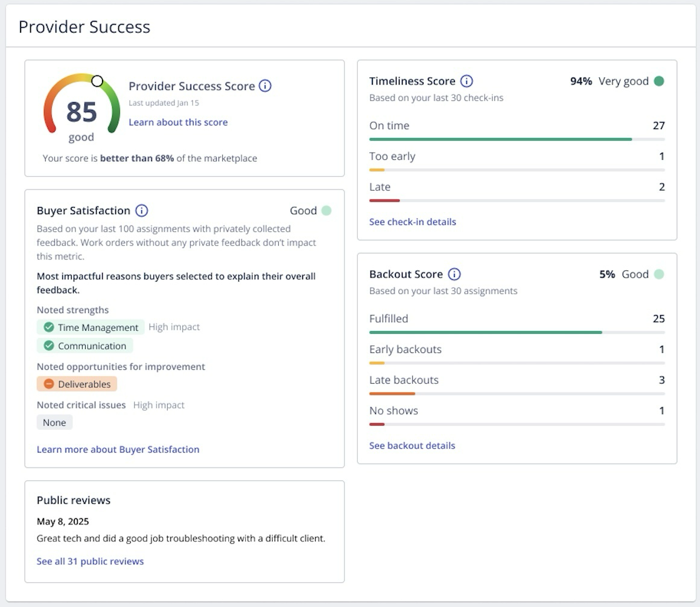Open the Provider Success Score info icon
Image resolution: width=700 pixels, height=607 pixels.
264,86
